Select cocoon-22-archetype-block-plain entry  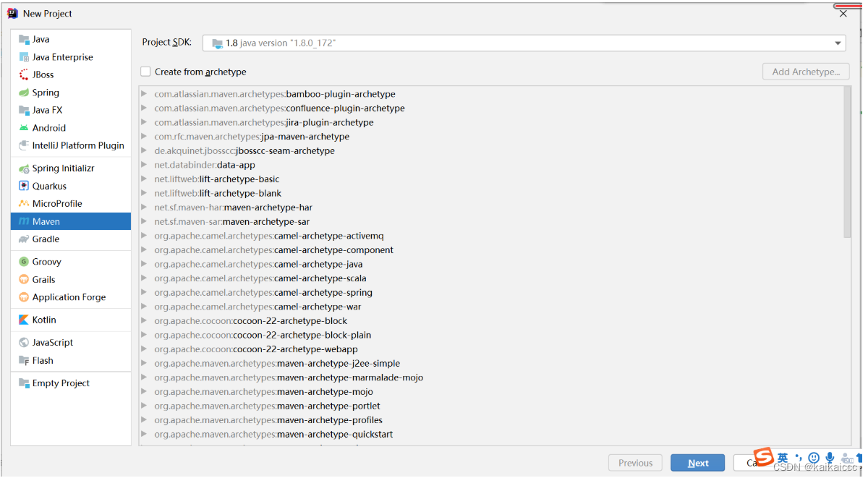click(x=263, y=335)
